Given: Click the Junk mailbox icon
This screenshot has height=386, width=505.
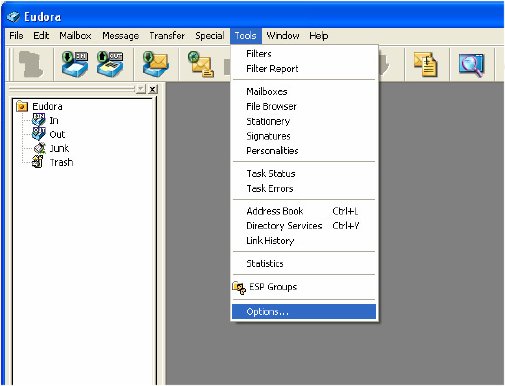Looking at the screenshot, I should click(40, 148).
